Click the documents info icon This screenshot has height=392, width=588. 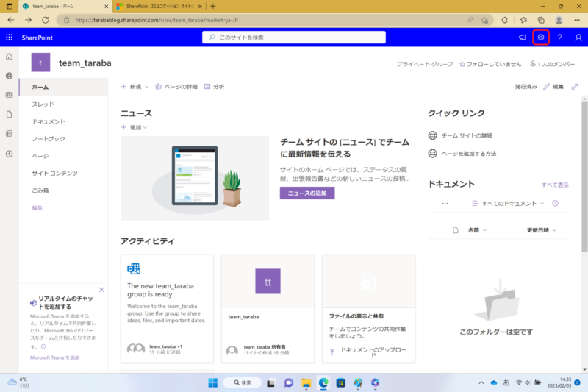pos(555,204)
